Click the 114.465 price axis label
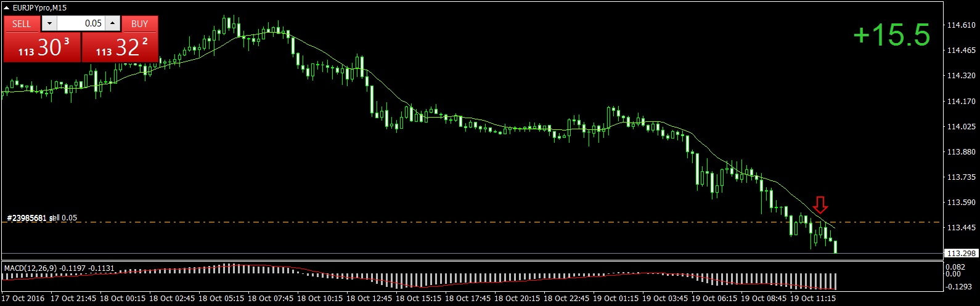This screenshot has width=980, height=306. click(x=962, y=50)
